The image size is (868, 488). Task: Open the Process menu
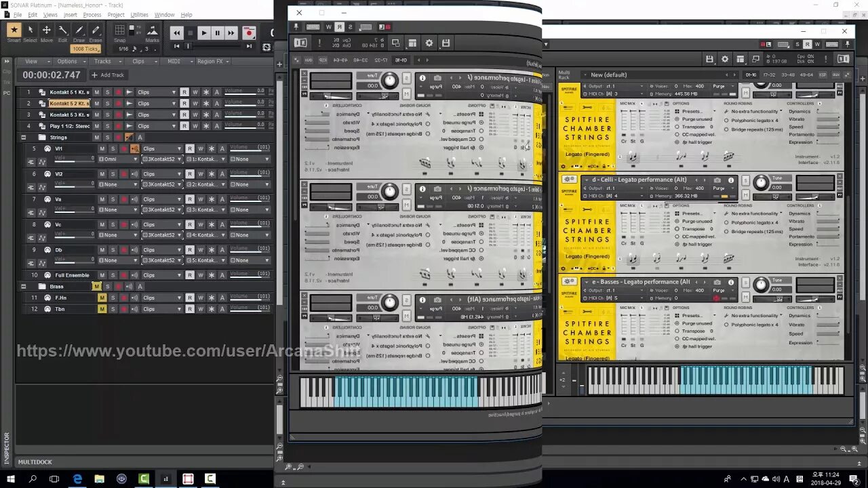[92, 15]
